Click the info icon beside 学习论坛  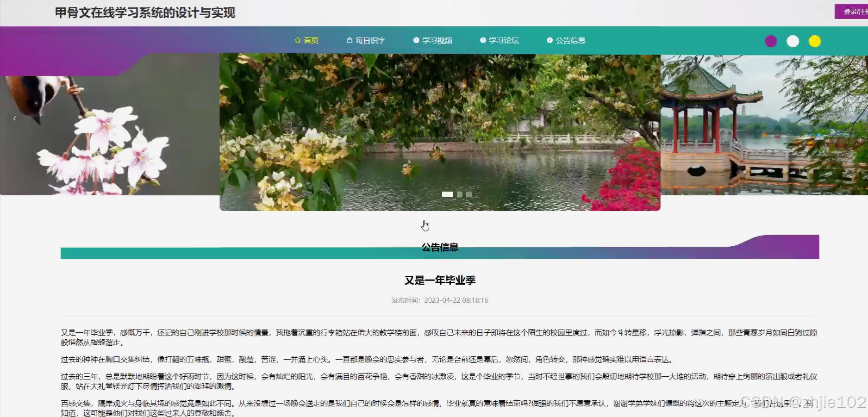pyautogui.click(x=482, y=40)
